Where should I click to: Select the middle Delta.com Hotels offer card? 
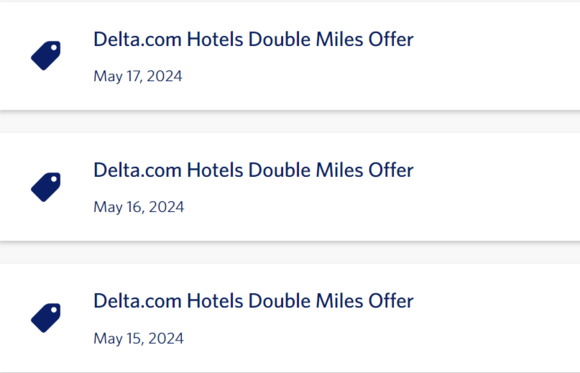tap(290, 187)
